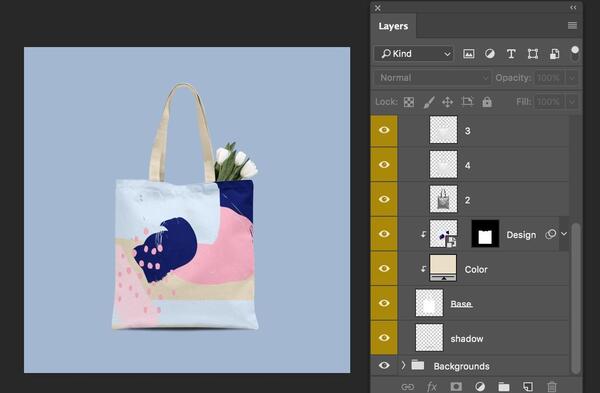Image resolution: width=600 pixels, height=393 pixels.
Task: Select the shadow layer thumbnail
Action: coord(429,338)
